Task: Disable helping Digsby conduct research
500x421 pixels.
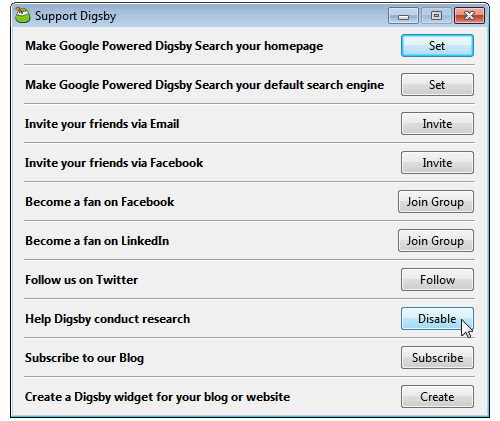Action: pyautogui.click(x=437, y=319)
